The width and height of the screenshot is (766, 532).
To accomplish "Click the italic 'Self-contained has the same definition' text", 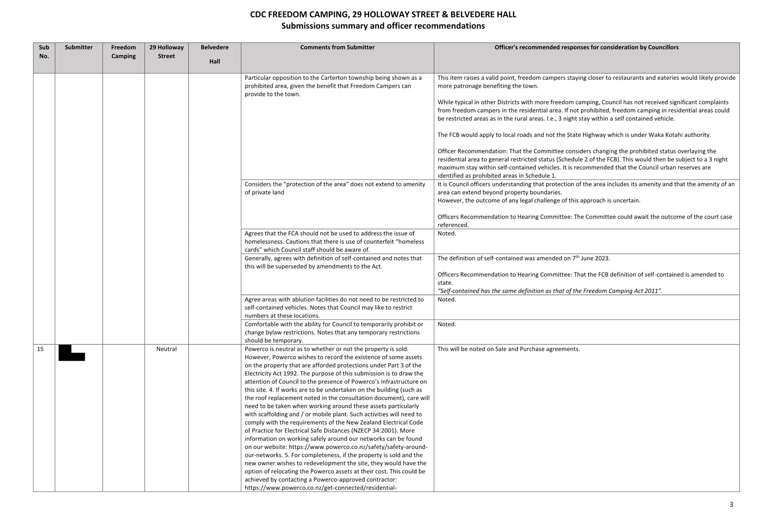I will pyautogui.click(x=550, y=291).
